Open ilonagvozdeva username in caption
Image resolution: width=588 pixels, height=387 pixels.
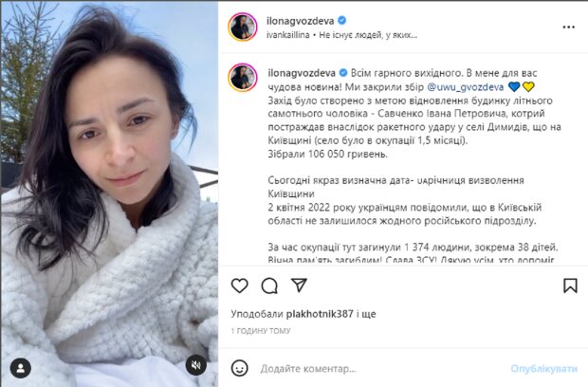[302, 73]
